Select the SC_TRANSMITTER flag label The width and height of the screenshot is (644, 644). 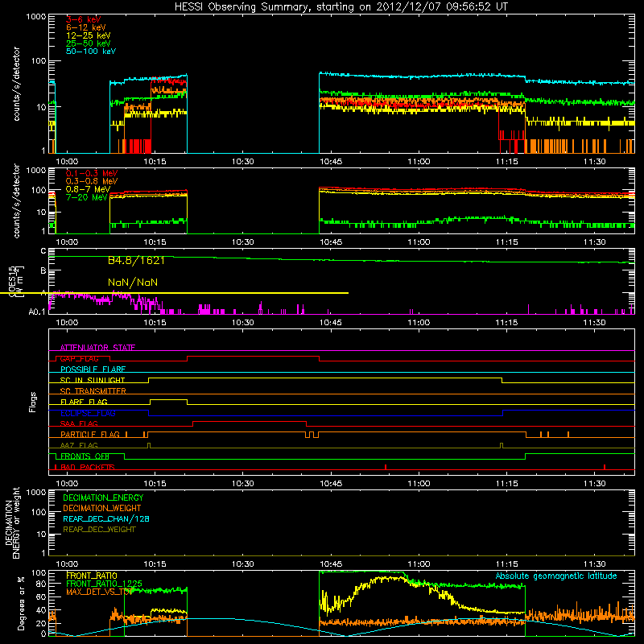click(x=93, y=391)
